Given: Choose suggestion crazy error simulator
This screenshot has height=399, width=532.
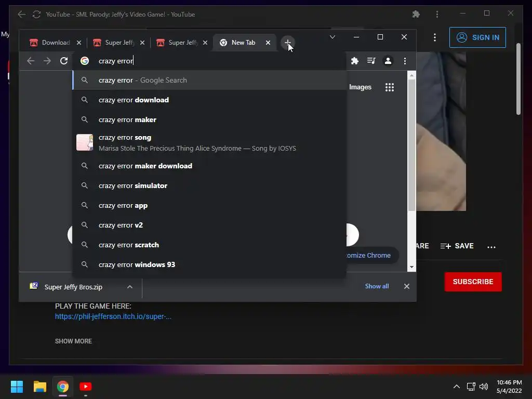Looking at the screenshot, I should click(209, 185).
